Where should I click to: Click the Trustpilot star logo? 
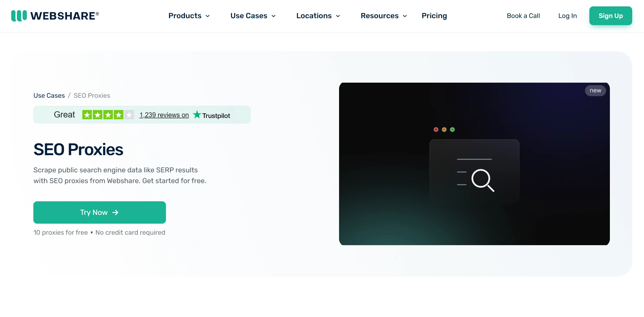197,115
